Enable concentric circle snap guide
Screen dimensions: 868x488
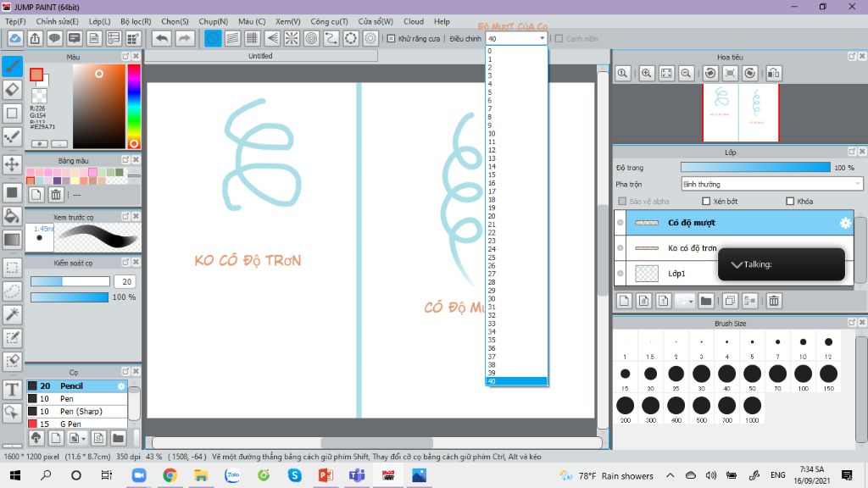[x=311, y=39]
